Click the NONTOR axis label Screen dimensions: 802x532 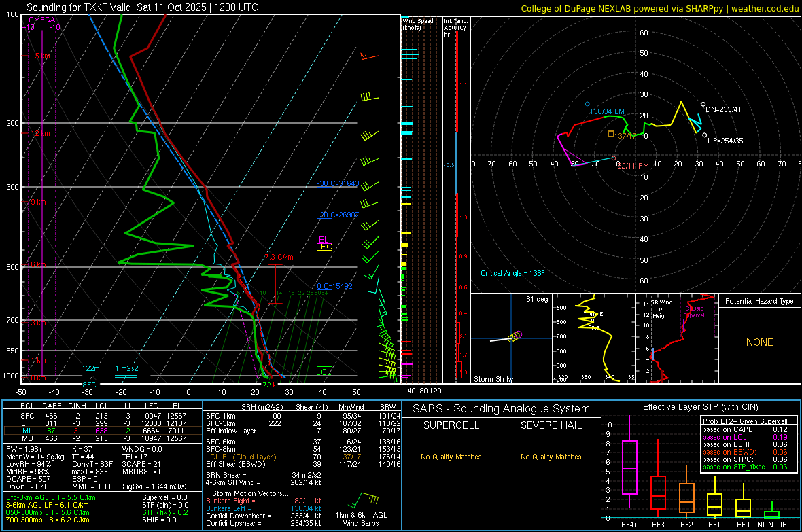click(x=772, y=525)
